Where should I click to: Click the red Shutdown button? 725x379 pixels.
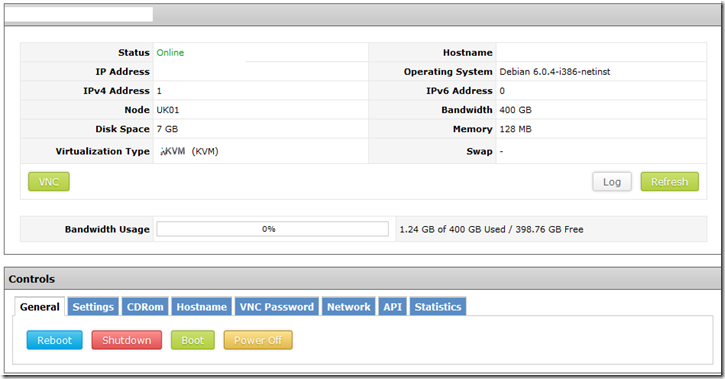coord(127,340)
